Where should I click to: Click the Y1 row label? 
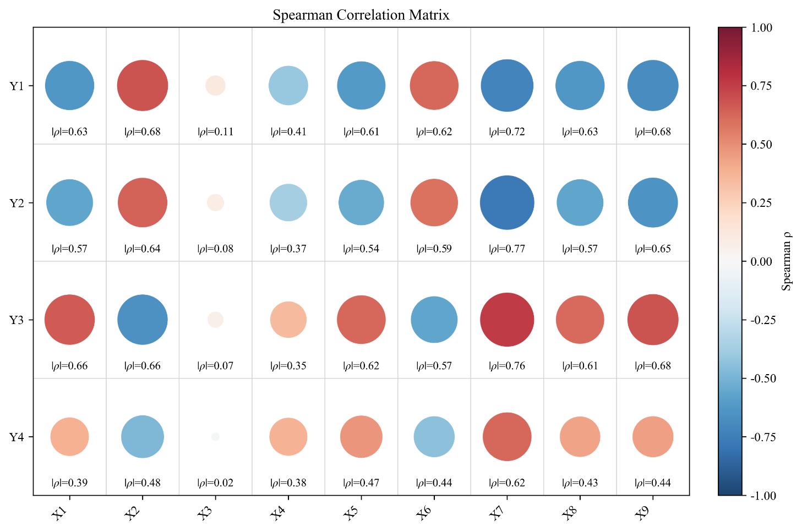click(x=17, y=86)
